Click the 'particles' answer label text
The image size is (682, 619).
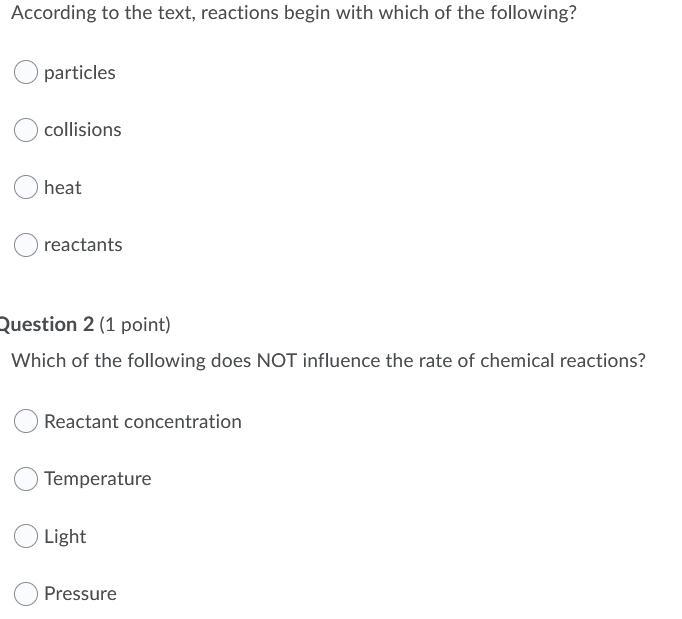tap(80, 73)
